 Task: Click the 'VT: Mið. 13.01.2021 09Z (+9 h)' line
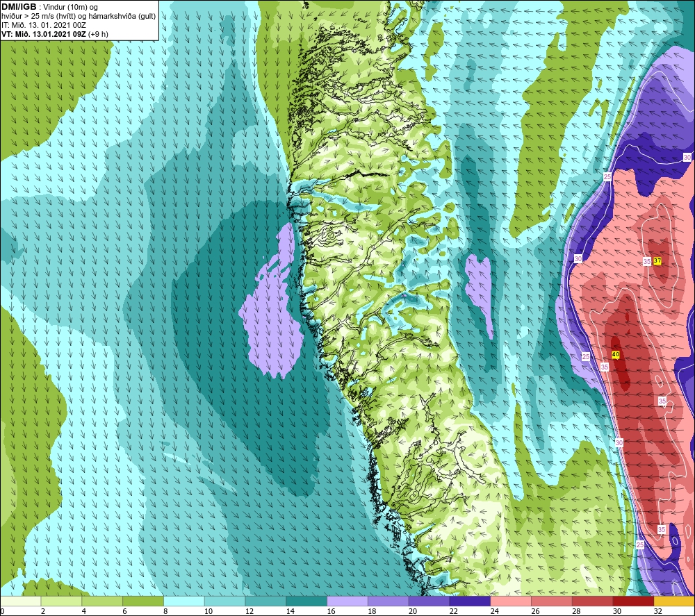[54, 34]
